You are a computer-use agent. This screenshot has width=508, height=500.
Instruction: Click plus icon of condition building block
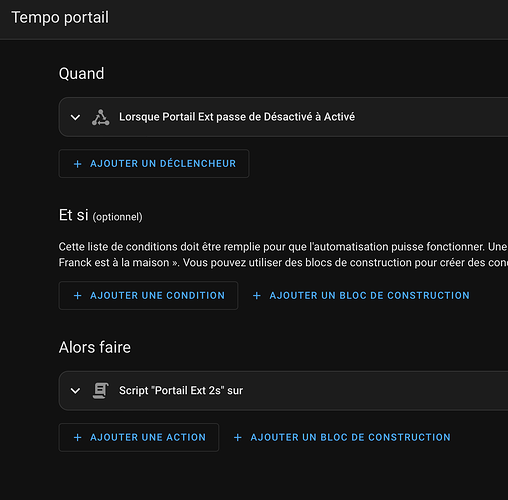pos(257,296)
